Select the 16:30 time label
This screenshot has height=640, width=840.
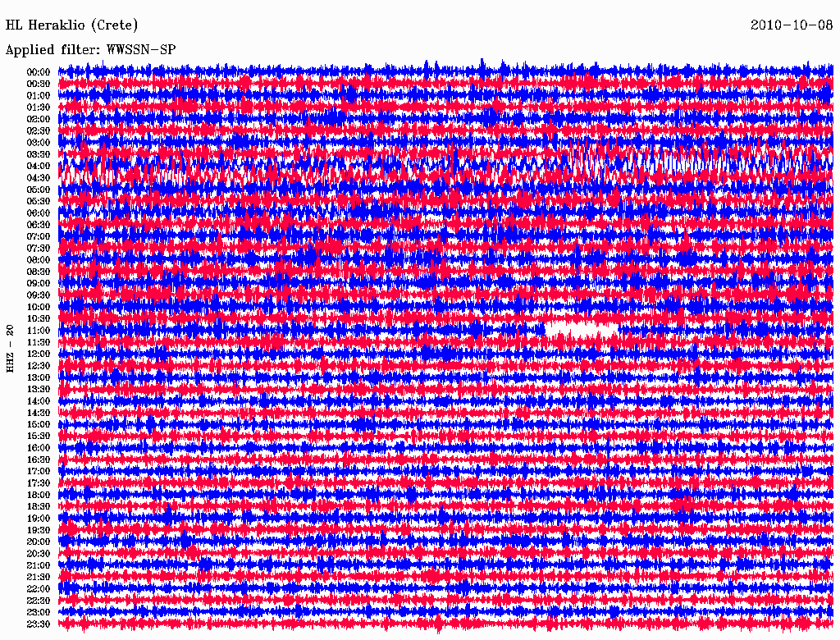tap(39, 460)
